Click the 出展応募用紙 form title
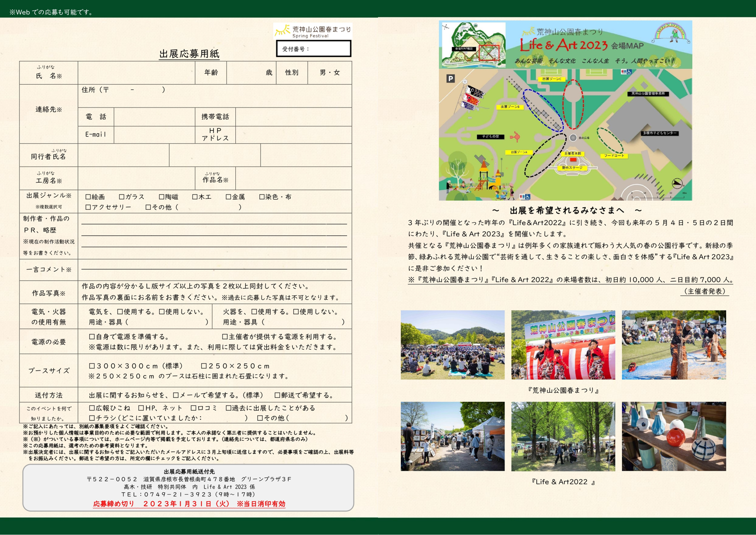Viewport: 756px width, 535px height. coord(189,54)
